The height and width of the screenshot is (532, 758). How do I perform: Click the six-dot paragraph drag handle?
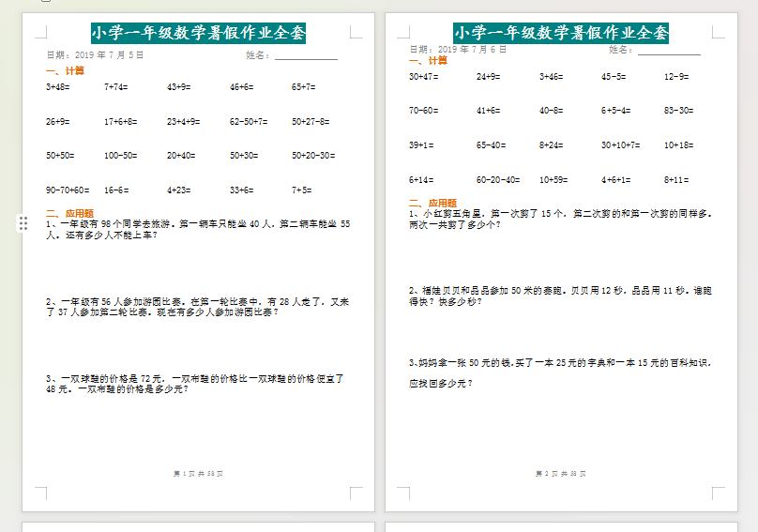(x=23, y=223)
